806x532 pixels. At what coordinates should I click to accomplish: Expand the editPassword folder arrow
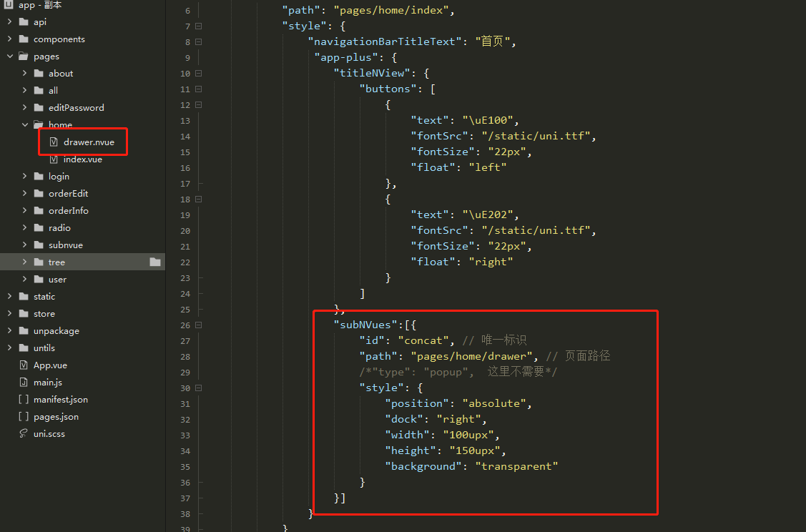pos(24,107)
